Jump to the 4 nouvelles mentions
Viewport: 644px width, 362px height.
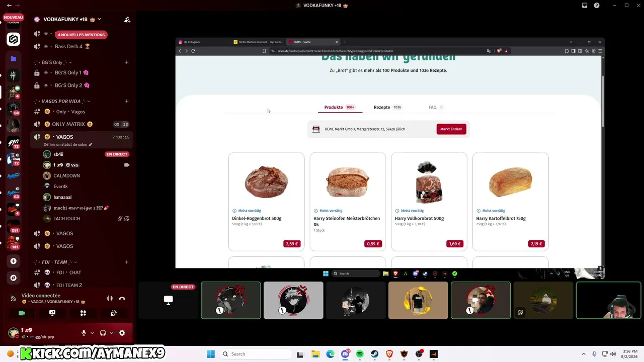click(x=81, y=35)
